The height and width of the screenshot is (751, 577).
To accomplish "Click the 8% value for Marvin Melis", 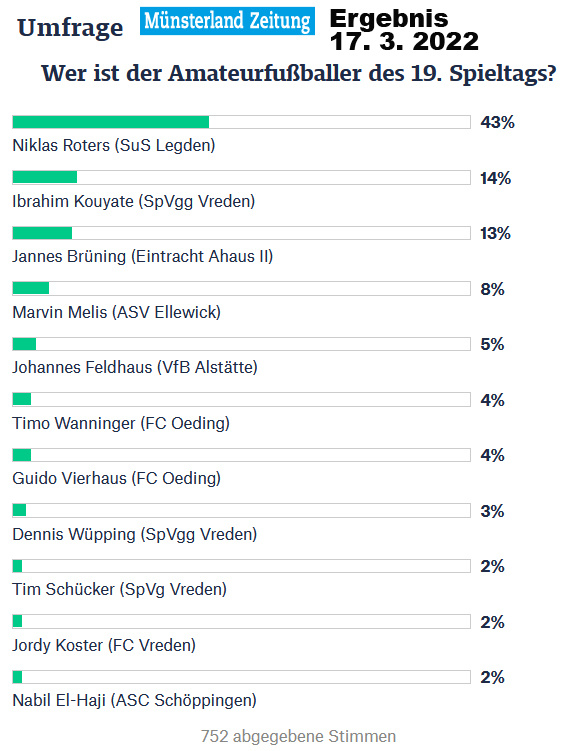I will [x=493, y=289].
